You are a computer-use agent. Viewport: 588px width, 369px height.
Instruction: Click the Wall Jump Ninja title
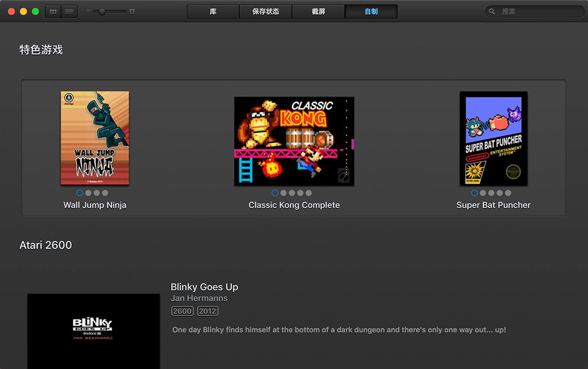coord(95,205)
